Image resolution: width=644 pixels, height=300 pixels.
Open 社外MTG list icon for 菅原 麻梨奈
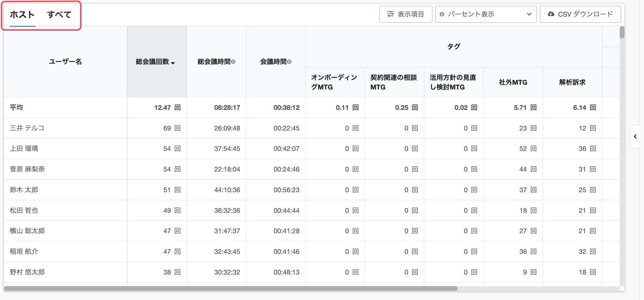click(534, 169)
